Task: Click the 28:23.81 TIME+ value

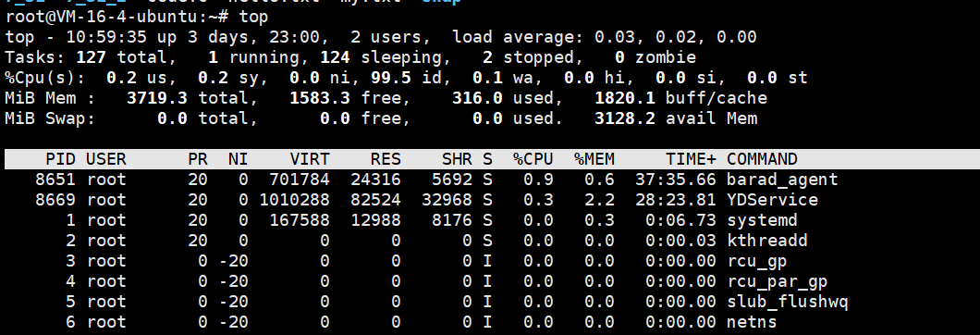Action: 676,200
